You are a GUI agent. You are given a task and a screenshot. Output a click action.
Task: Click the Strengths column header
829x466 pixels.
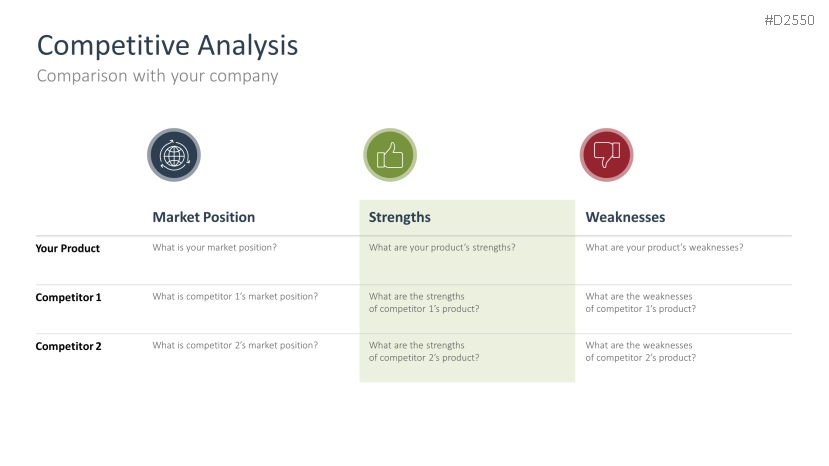(399, 217)
